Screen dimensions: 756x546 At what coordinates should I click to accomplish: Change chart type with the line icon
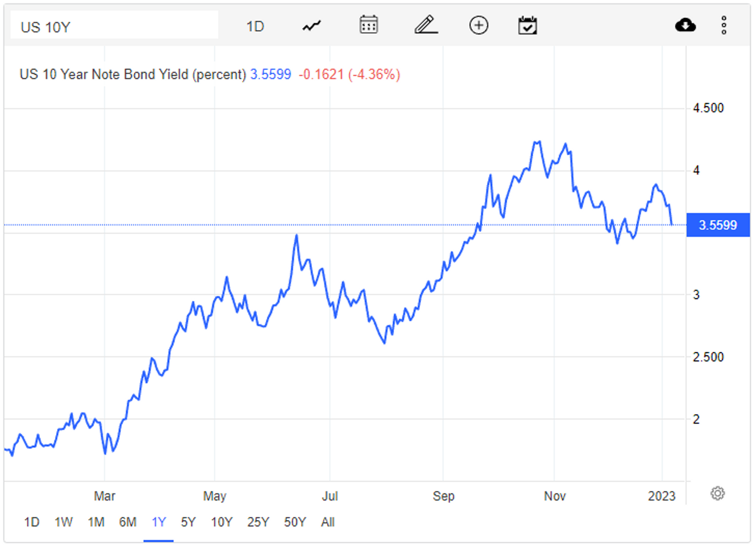(311, 26)
